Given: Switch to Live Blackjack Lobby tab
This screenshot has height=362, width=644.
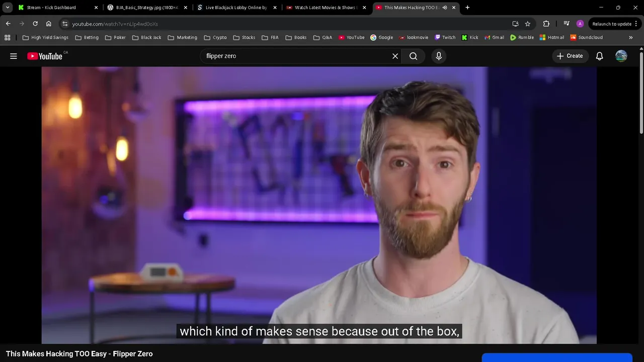Looking at the screenshot, I should (236, 8).
